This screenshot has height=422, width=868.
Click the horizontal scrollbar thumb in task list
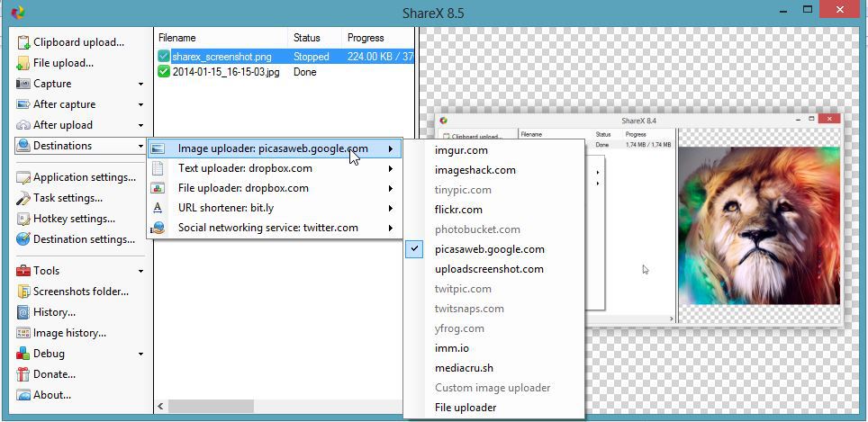(211, 407)
